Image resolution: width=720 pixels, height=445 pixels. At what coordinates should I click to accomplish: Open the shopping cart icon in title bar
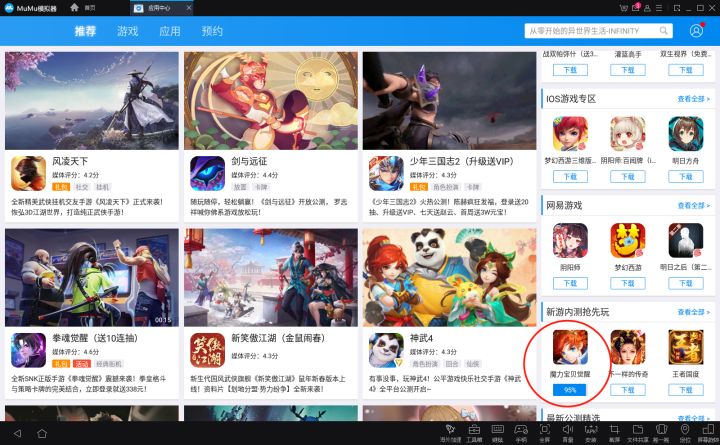[624, 8]
